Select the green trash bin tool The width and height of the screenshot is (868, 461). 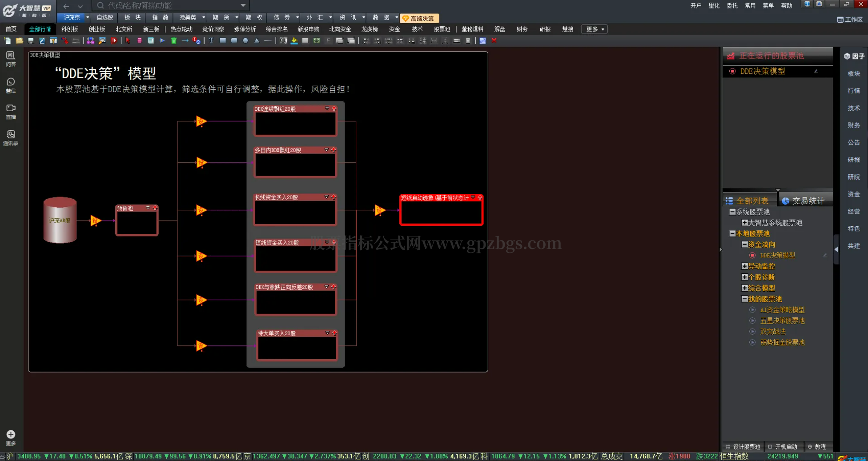point(174,40)
